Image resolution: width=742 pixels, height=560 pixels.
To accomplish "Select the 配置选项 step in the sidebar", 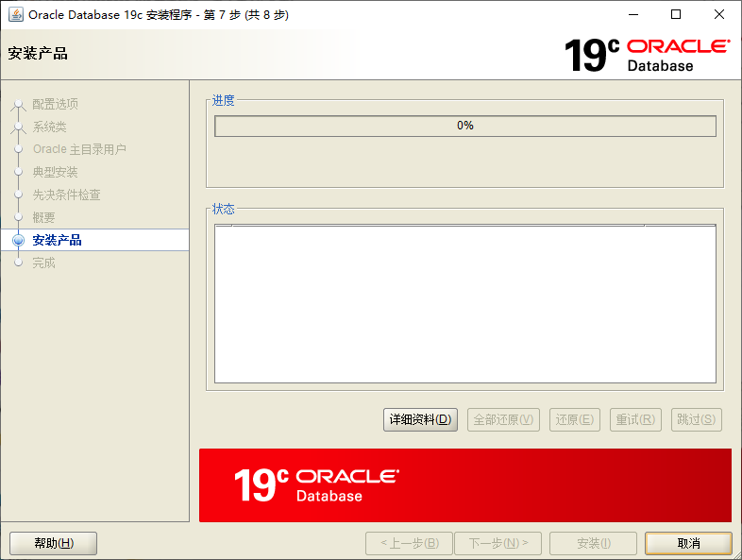I will point(55,104).
